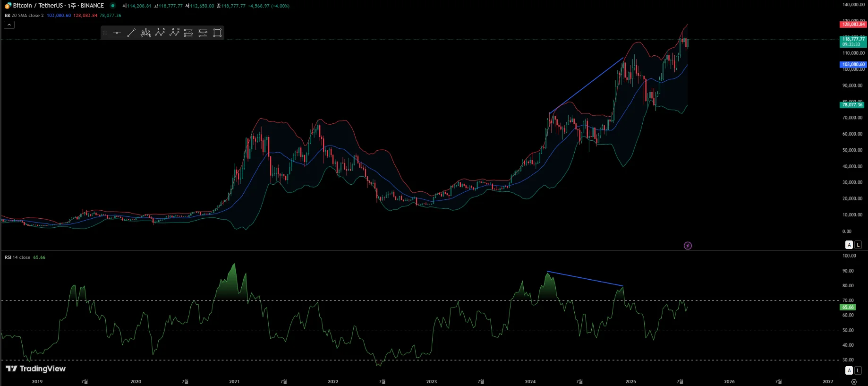The image size is (868, 386).
Task: Select the short position measuring tool
Action: pos(203,33)
